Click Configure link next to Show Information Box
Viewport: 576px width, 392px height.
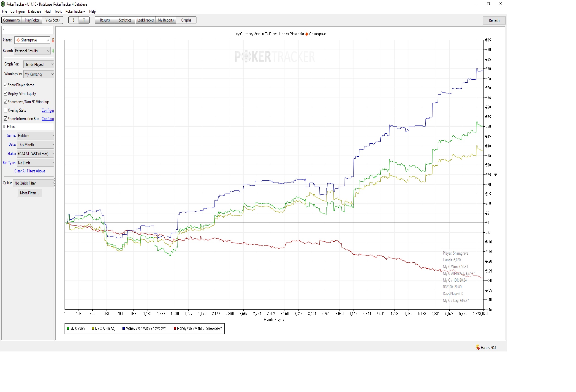click(48, 119)
